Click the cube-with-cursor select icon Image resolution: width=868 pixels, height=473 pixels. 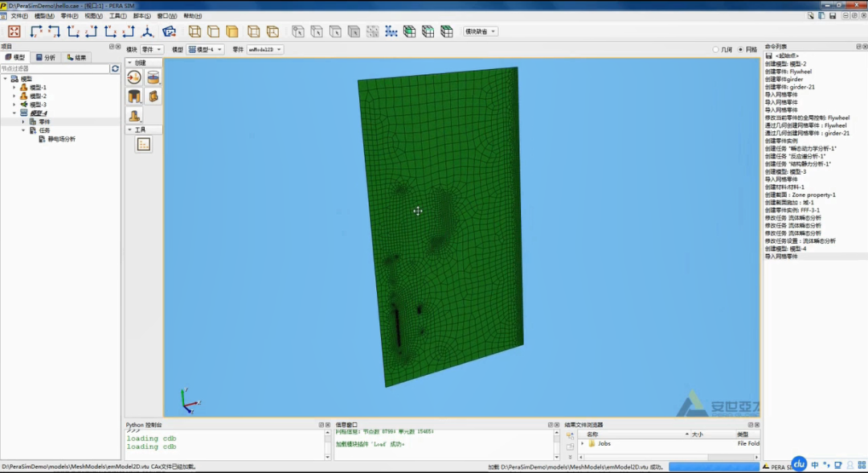[298, 31]
